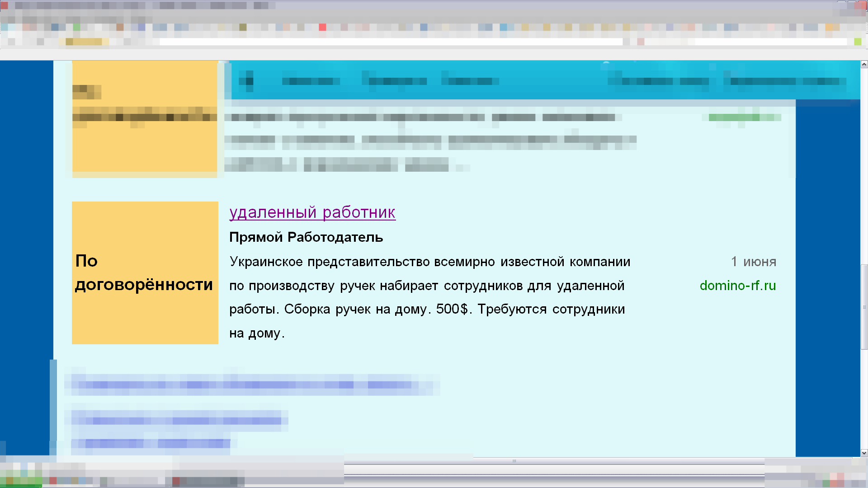Click the vertical scrollbar thumb
The height and width of the screenshot is (488, 868).
click(864, 307)
